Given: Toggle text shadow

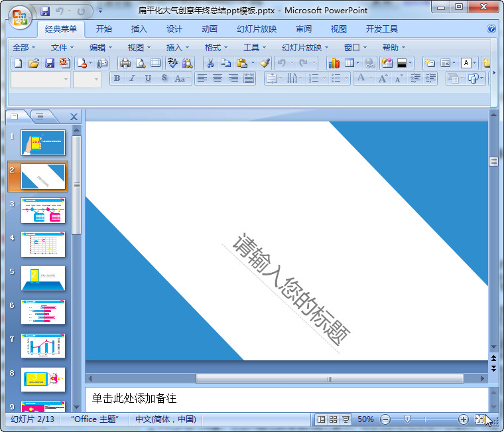Looking at the screenshot, I should coord(164,78).
